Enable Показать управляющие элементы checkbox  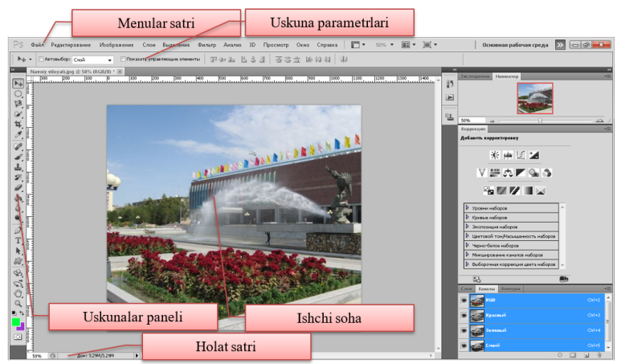coord(123,59)
